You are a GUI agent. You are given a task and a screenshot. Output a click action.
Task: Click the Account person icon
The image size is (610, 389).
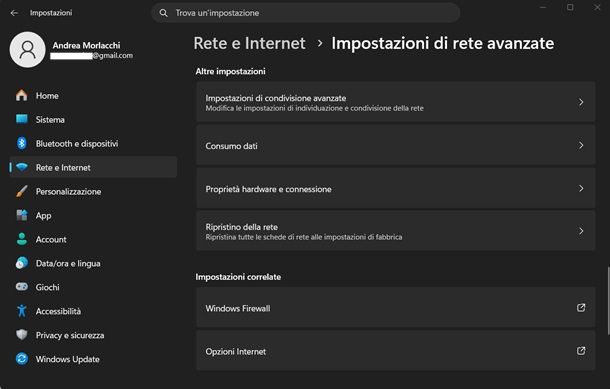22,239
